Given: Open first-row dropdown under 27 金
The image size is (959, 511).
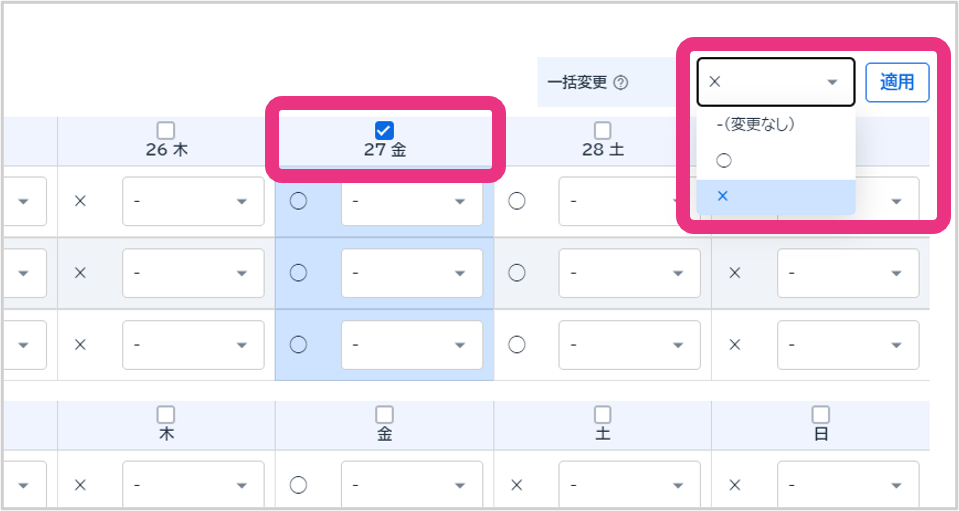Looking at the screenshot, I should coord(411,201).
